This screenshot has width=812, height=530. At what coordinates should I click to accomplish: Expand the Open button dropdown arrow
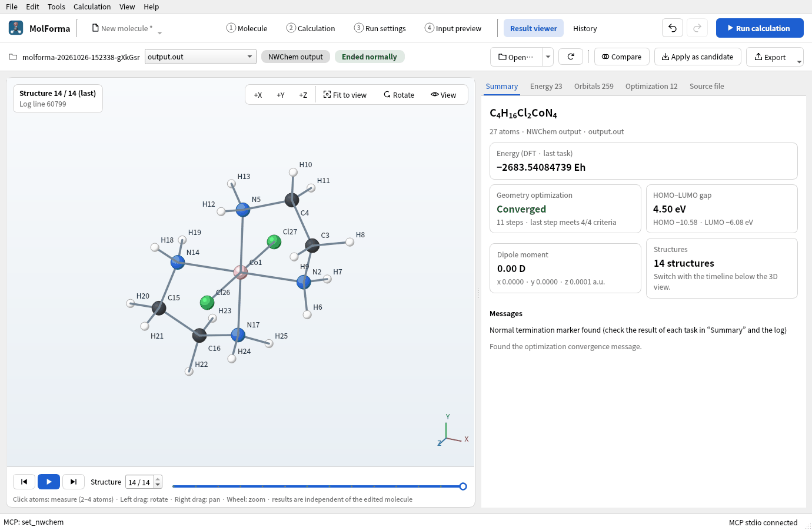548,57
